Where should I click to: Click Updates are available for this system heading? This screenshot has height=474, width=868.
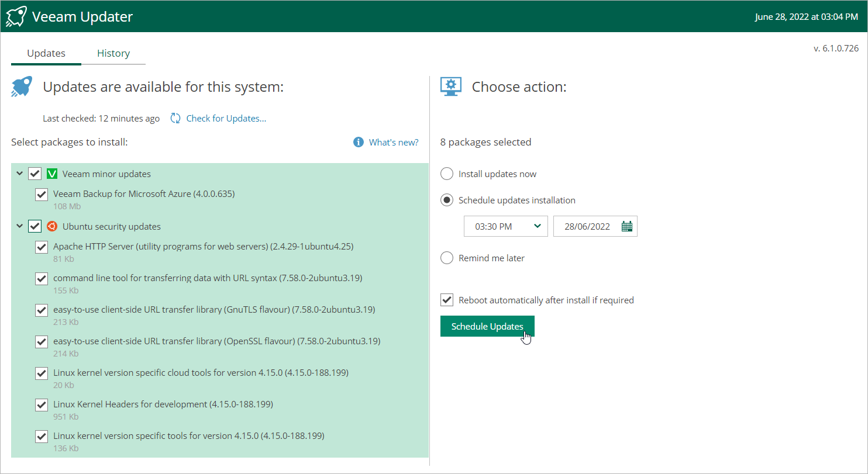[163, 87]
